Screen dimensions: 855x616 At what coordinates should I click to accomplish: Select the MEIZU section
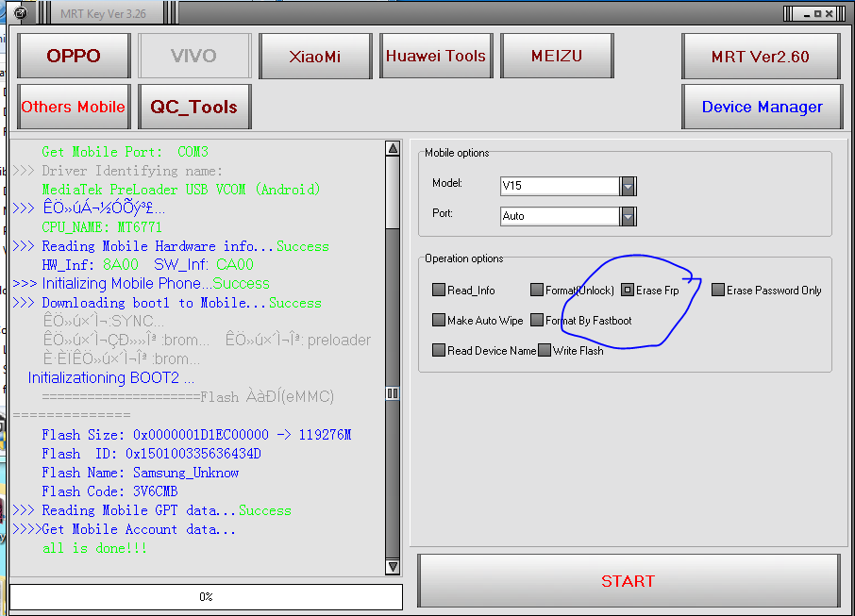click(557, 56)
